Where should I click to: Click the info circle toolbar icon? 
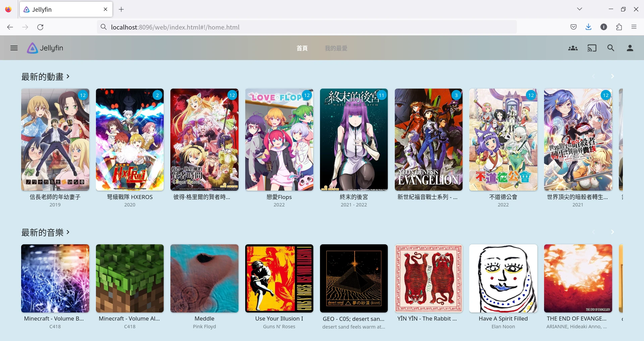pos(604,27)
